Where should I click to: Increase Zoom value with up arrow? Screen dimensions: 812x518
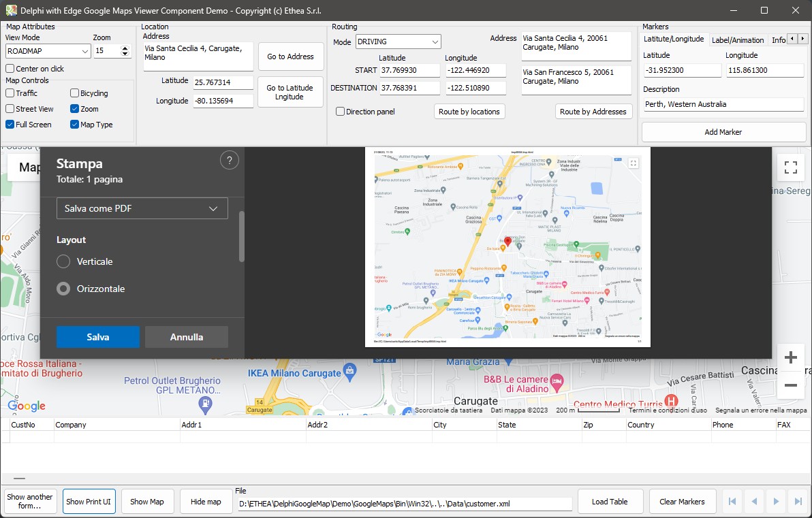[x=125, y=48]
